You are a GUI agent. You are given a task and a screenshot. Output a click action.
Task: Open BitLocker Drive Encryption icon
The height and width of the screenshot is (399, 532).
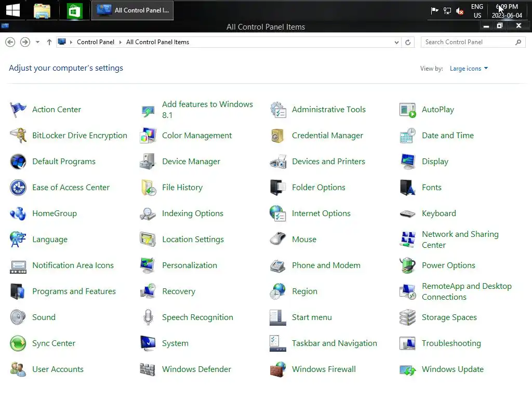tap(18, 136)
